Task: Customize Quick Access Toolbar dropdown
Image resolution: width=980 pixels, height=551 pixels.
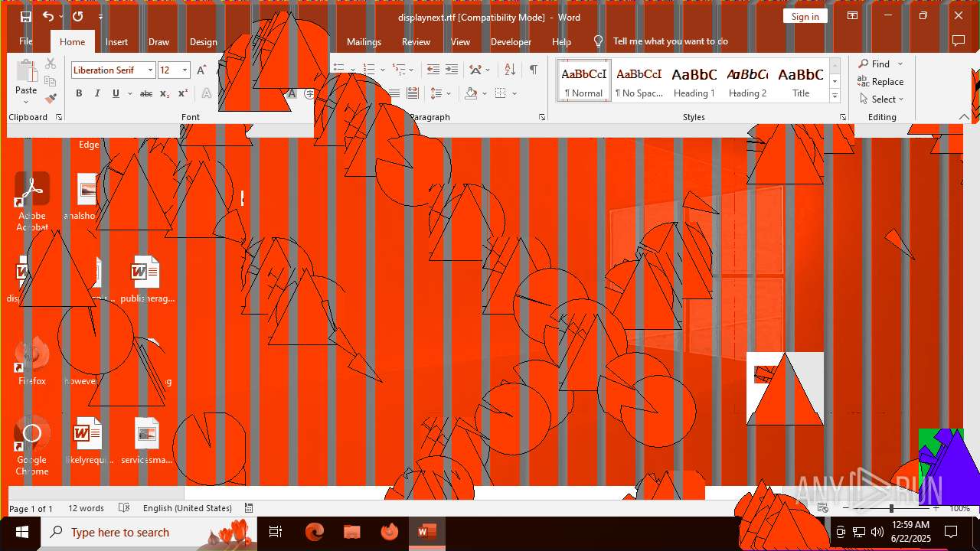Action: tap(100, 17)
